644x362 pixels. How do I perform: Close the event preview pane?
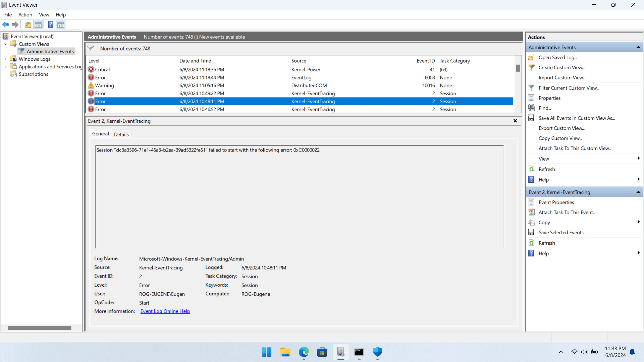pos(515,121)
